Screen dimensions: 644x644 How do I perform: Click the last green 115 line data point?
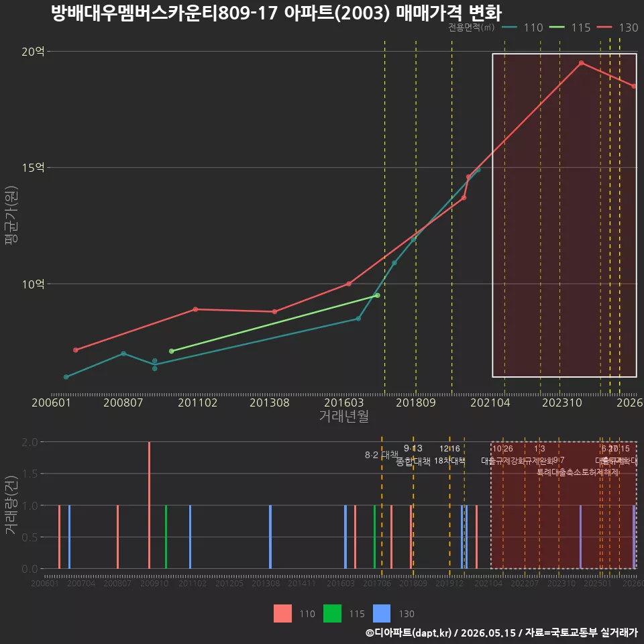coord(378,295)
